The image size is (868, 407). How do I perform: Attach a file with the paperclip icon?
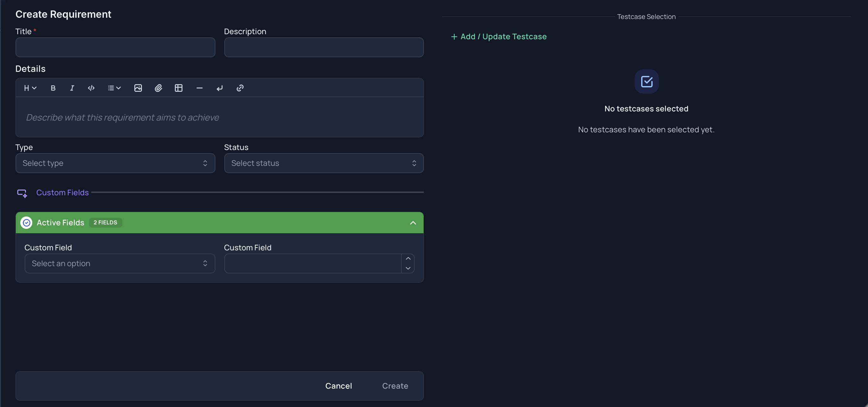158,88
